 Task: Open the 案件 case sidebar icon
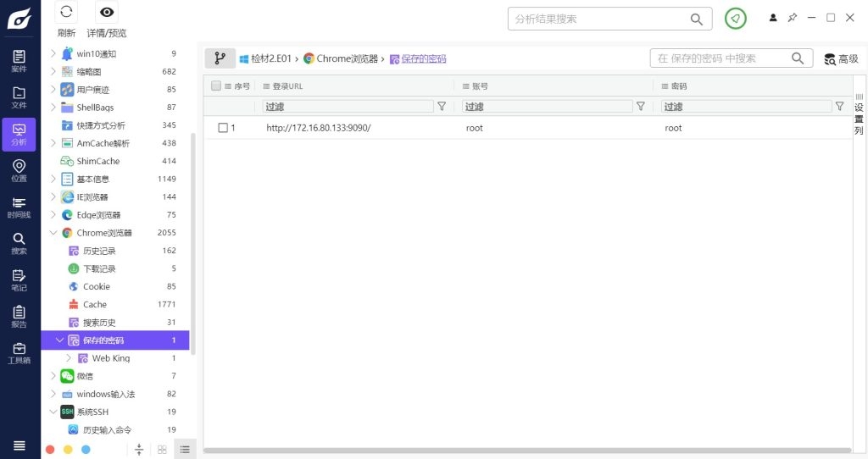tap(19, 61)
